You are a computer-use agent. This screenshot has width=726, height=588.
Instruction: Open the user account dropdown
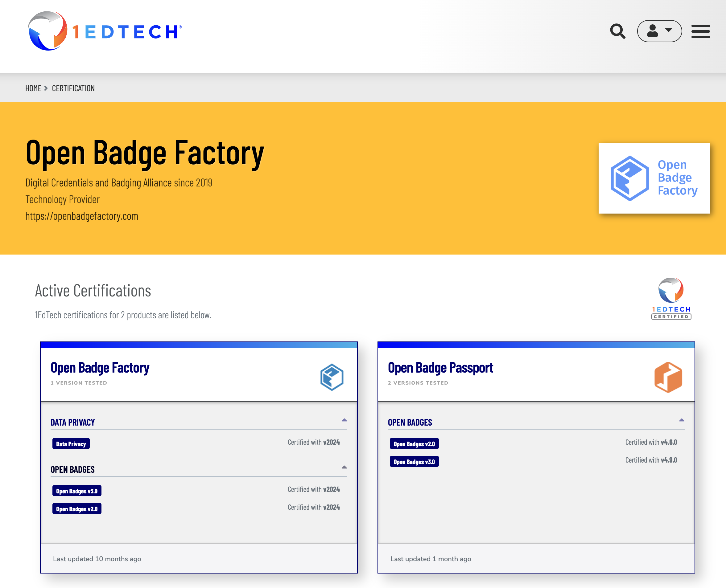(659, 31)
